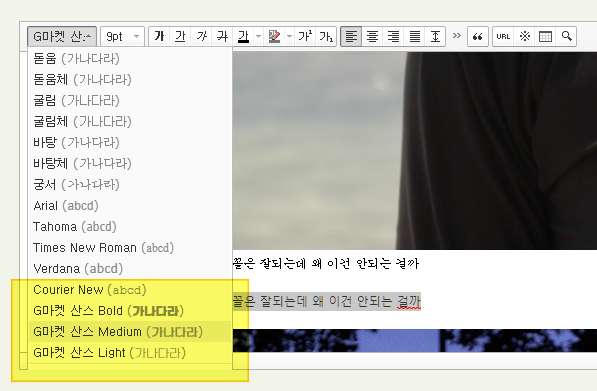Apply superscript formatting
This screenshot has width=597, height=391.
click(305, 37)
